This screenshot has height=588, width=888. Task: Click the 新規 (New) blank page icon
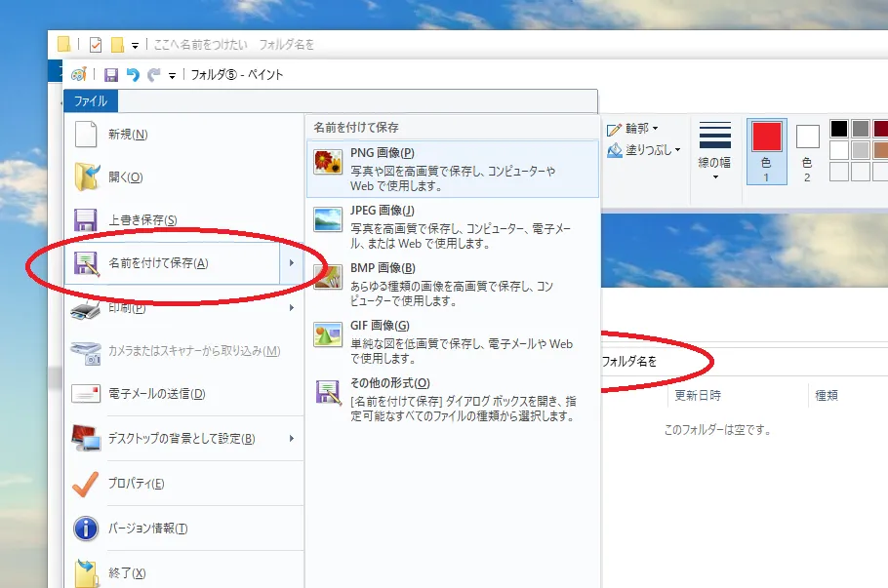point(87,135)
